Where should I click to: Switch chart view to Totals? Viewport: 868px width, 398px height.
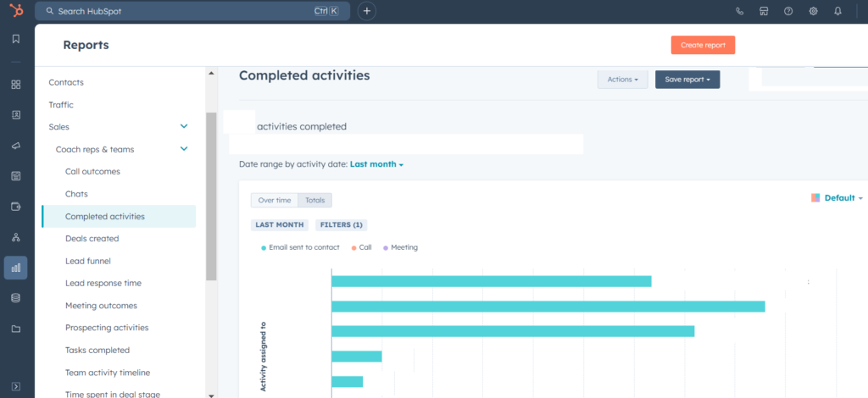[315, 201]
